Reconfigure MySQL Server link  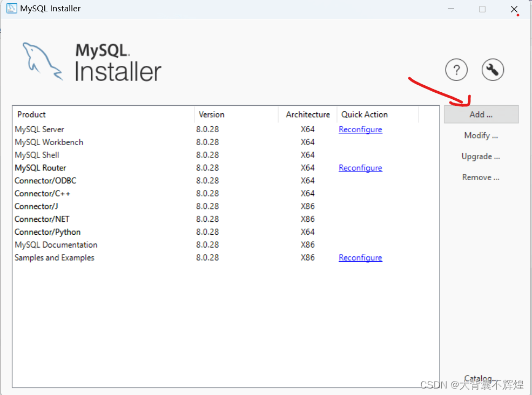pos(360,130)
